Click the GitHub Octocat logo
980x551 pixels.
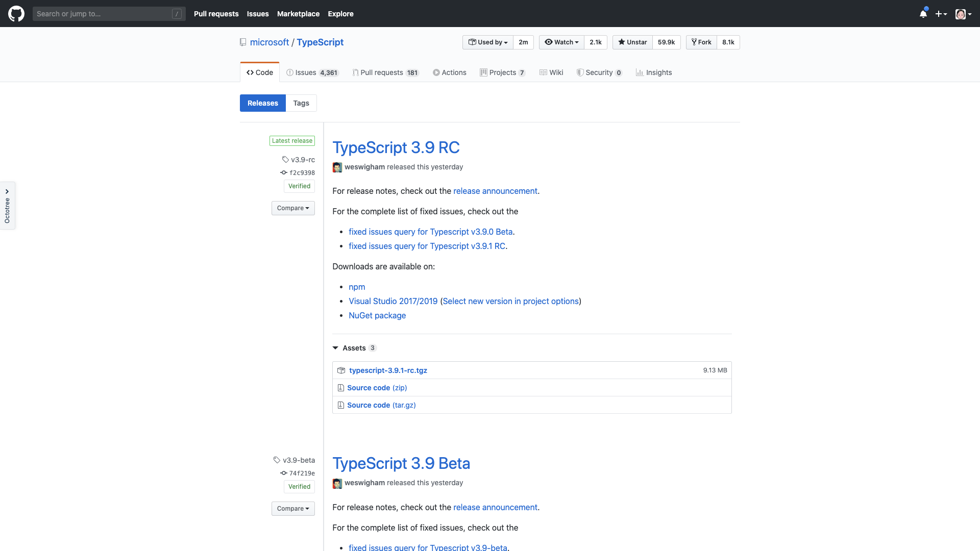click(16, 14)
